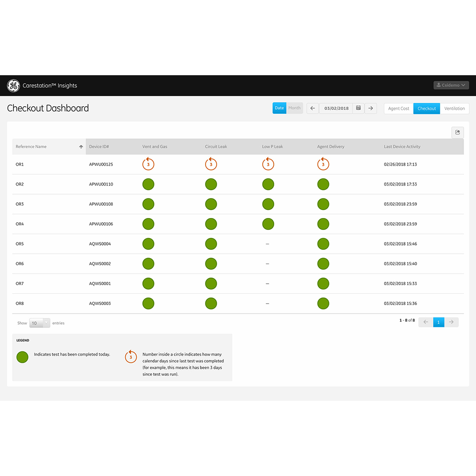Switch to the Ventilation tab
476x476 pixels.
click(454, 109)
